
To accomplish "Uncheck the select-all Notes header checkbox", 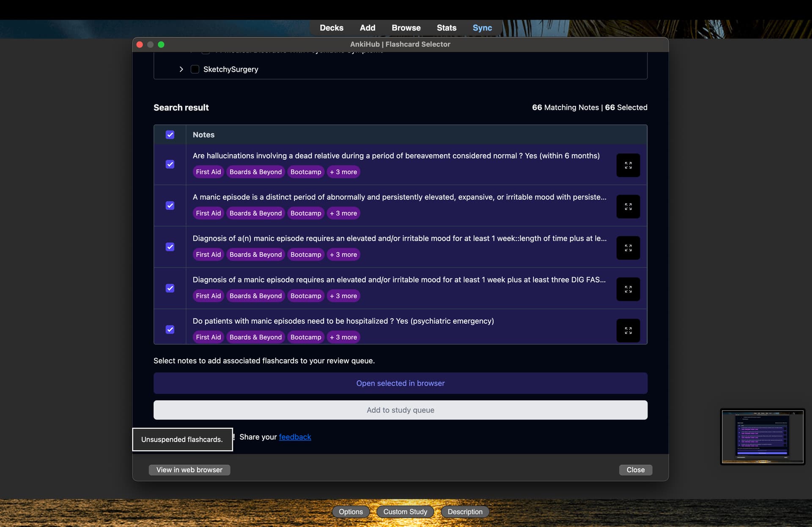I will [170, 135].
